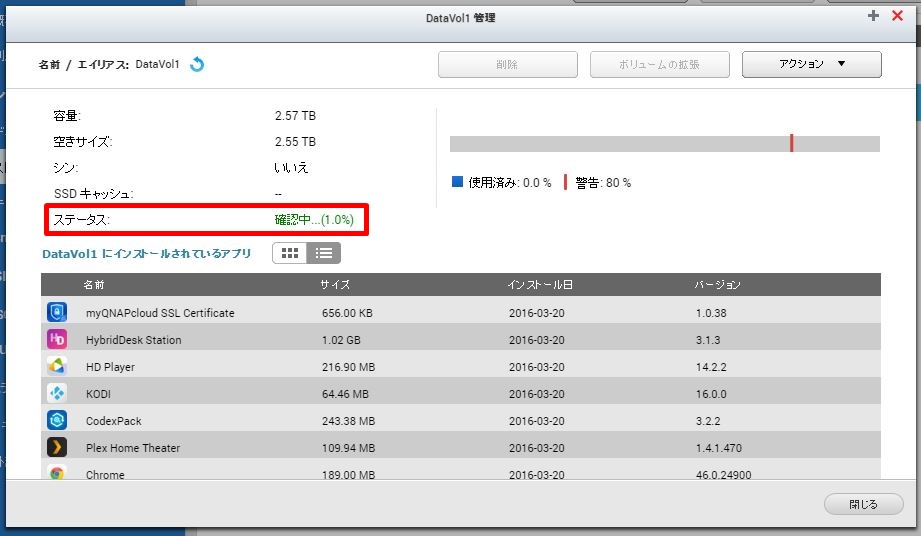Click version 14.2.2 cell
Viewport: 921px width, 536px height.
[x=711, y=367]
